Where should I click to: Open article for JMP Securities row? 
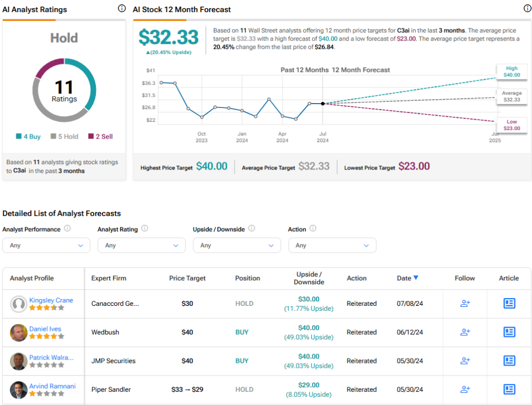click(x=509, y=361)
